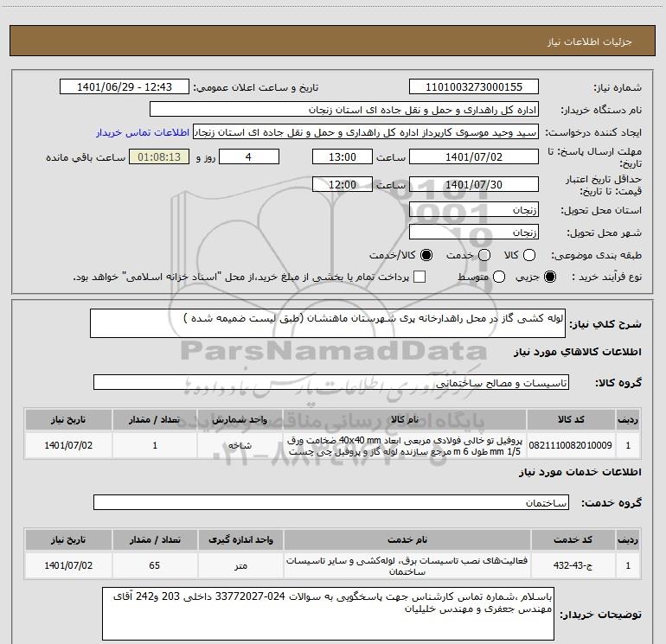
Task: Click the شماره نیاز field 1101003273000155
Action: point(474,87)
